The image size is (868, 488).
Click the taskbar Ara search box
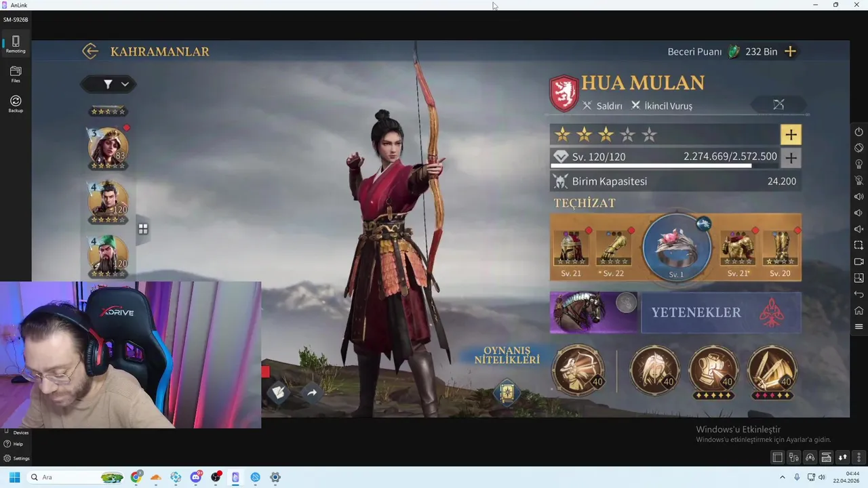76,477
